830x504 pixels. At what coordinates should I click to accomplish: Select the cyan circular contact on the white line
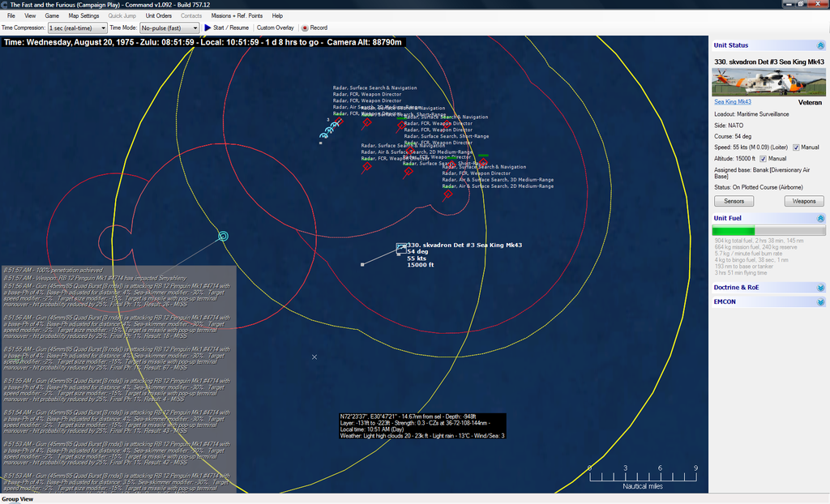coord(223,237)
